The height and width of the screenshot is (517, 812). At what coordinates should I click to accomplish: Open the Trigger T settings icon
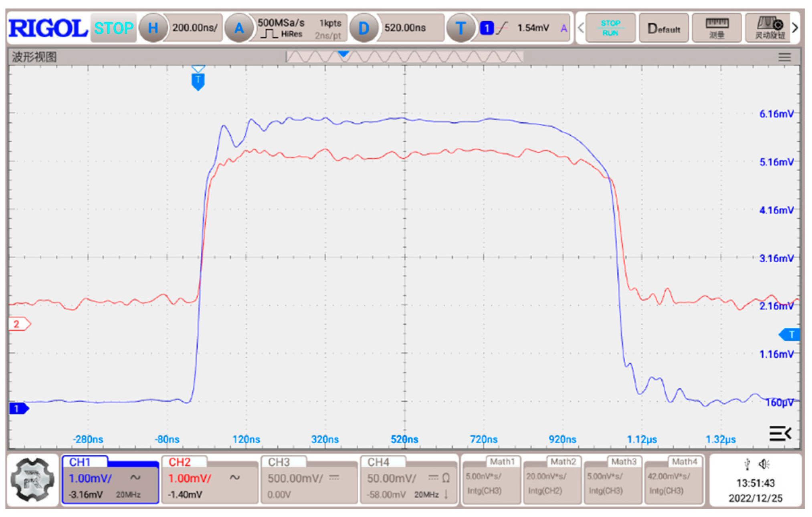point(460,28)
